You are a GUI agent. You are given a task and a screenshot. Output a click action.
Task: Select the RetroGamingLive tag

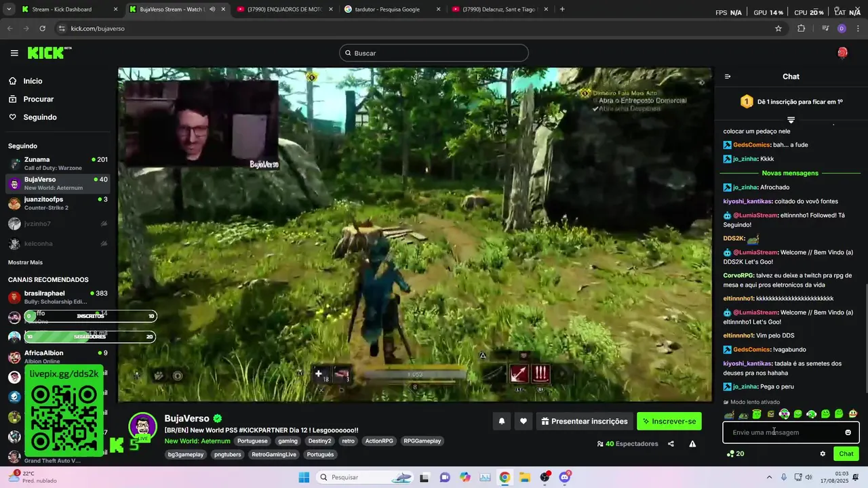coord(274,455)
